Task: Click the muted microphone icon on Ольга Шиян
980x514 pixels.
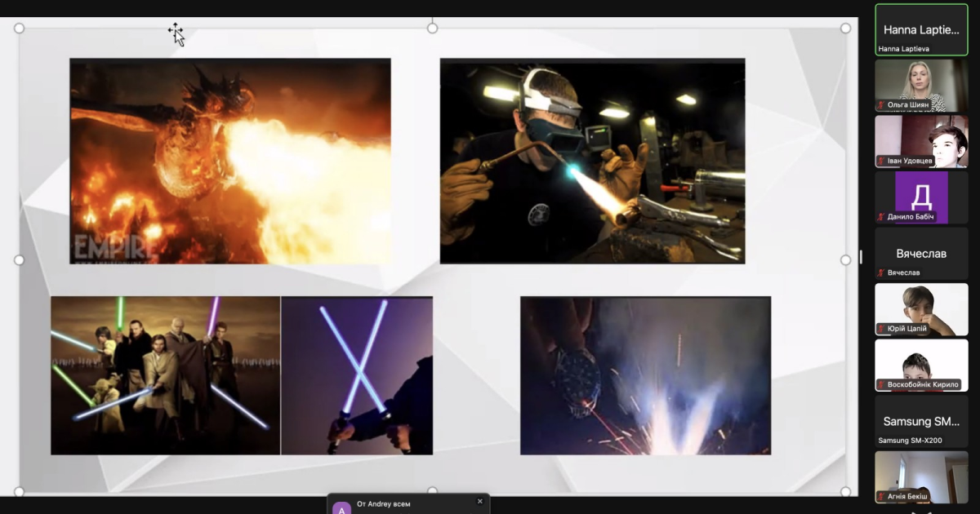Action: pos(882,105)
